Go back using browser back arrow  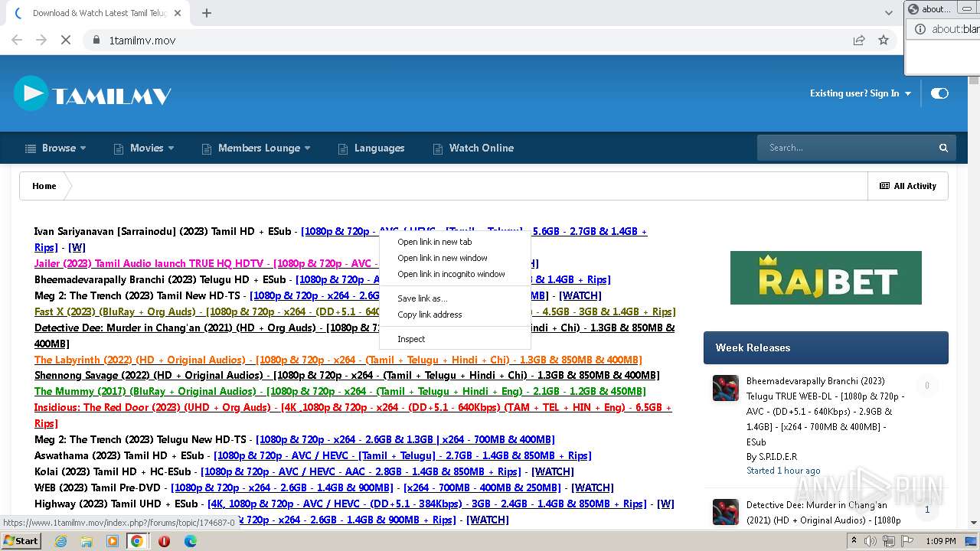[x=17, y=40]
